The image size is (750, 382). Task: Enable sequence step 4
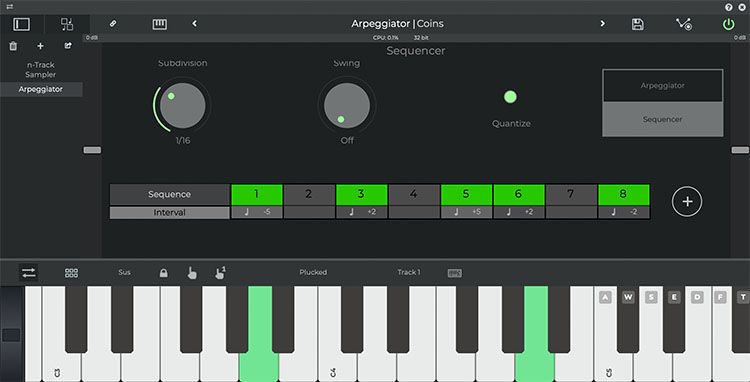click(x=413, y=195)
